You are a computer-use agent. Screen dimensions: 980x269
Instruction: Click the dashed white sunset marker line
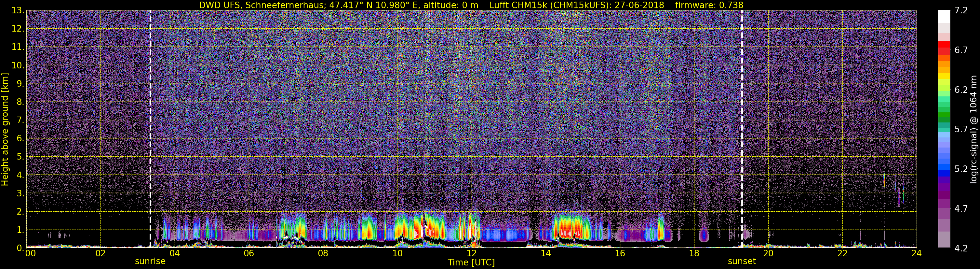[742, 129]
